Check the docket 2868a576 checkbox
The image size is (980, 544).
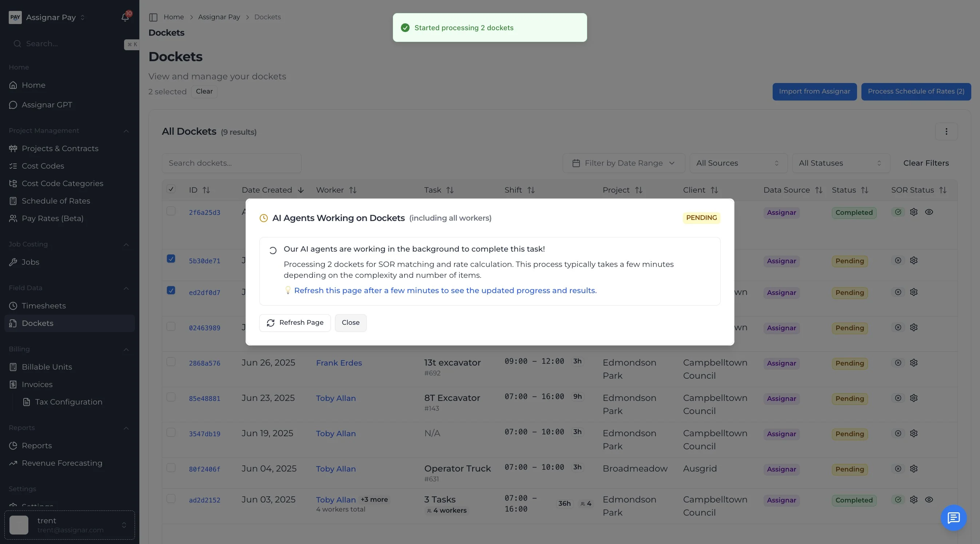(x=171, y=362)
